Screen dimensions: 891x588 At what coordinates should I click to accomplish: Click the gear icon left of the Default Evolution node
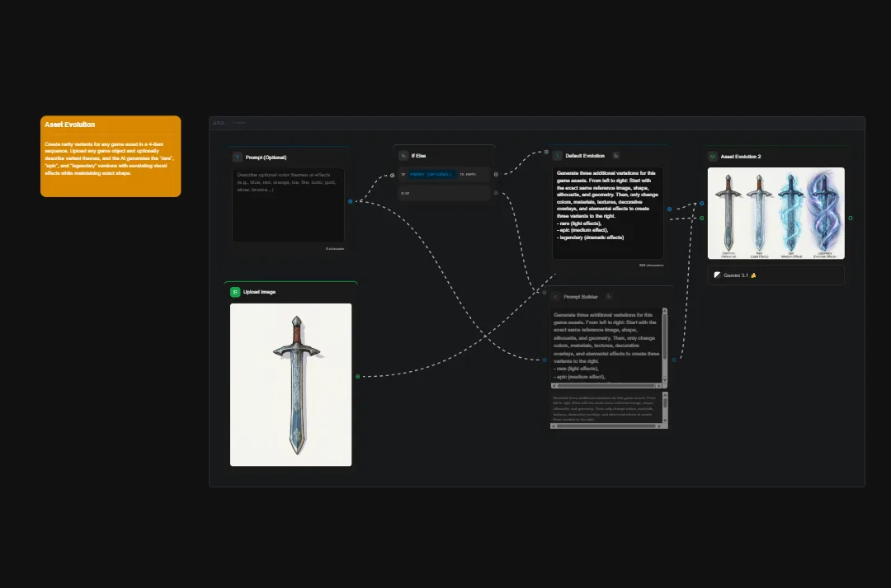[546, 152]
